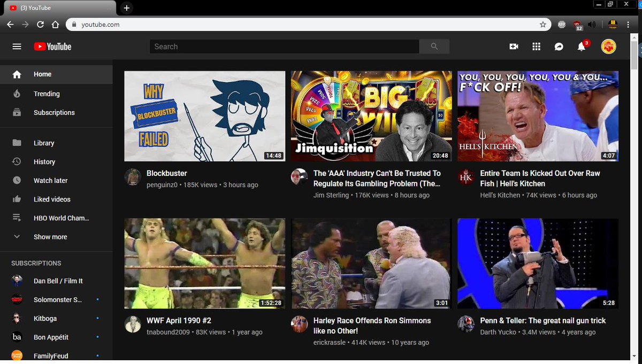
Task: Open the YouTube apps grid
Action: [536, 47]
